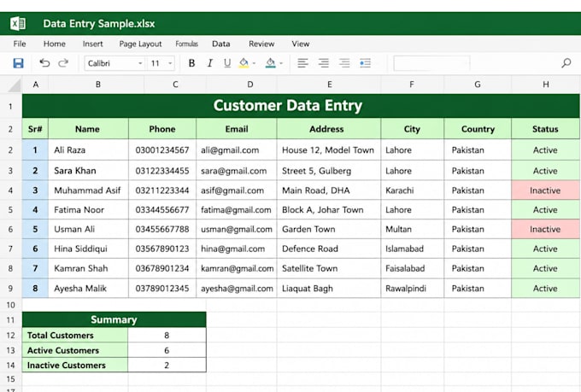The height and width of the screenshot is (392, 581).
Task: Open the File menu
Action: click(x=20, y=44)
